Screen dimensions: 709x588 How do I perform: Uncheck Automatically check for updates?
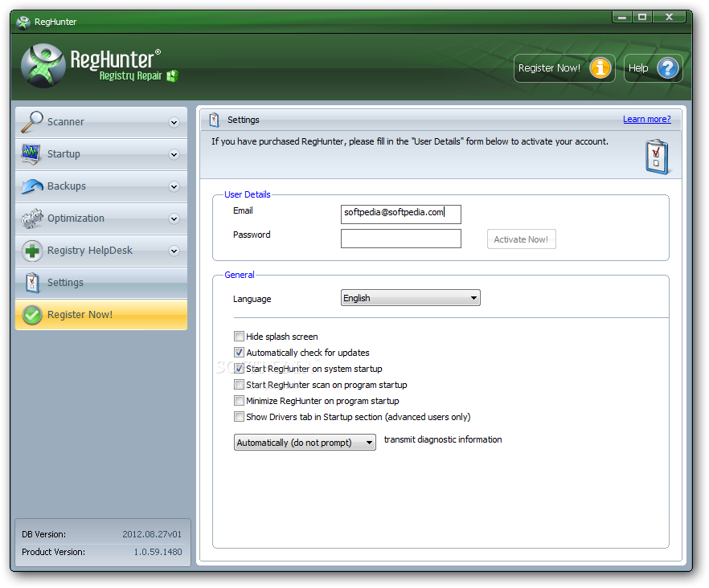(239, 352)
